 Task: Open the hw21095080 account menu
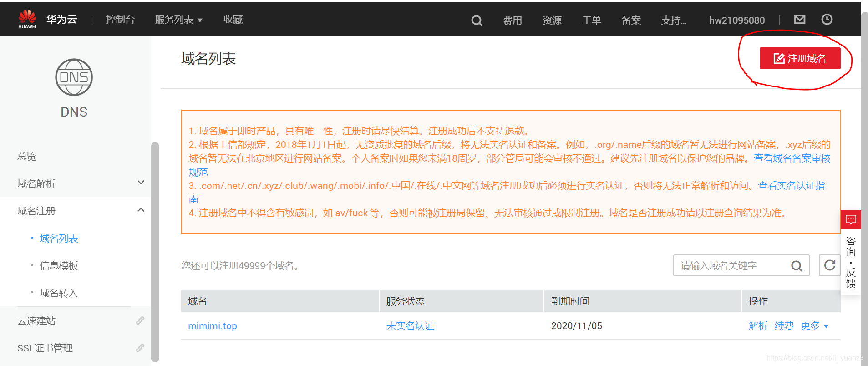click(x=737, y=20)
